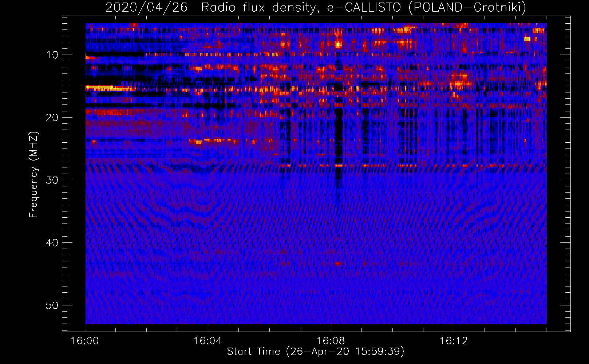Click the "50" frequency tick label

click(x=52, y=305)
